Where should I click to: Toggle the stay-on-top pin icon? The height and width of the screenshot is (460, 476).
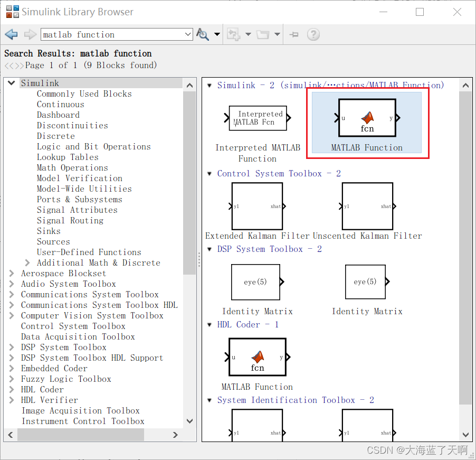(294, 34)
